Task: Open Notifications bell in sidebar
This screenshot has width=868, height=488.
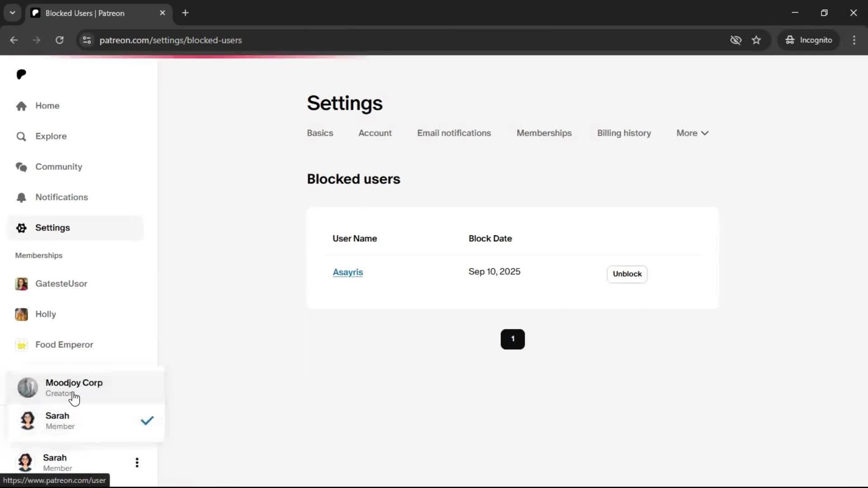Action: tap(75, 197)
